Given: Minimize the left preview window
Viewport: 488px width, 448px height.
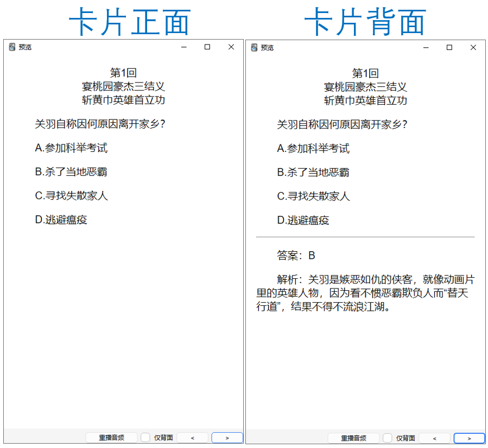Looking at the screenshot, I should pyautogui.click(x=184, y=47).
